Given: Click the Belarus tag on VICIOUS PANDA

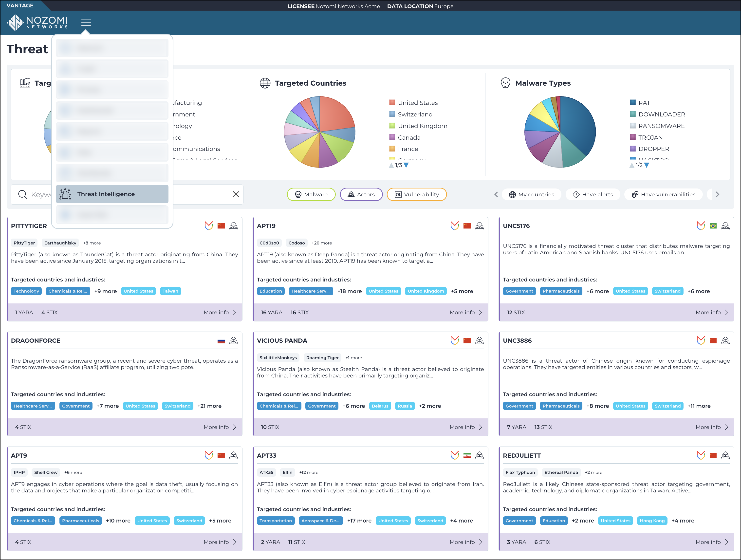Looking at the screenshot, I should 380,406.
